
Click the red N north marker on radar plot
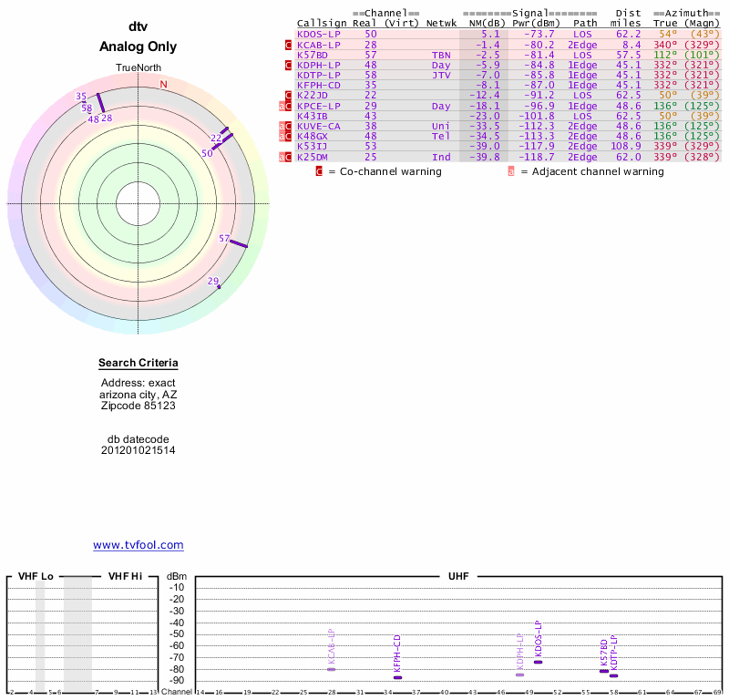(164, 85)
